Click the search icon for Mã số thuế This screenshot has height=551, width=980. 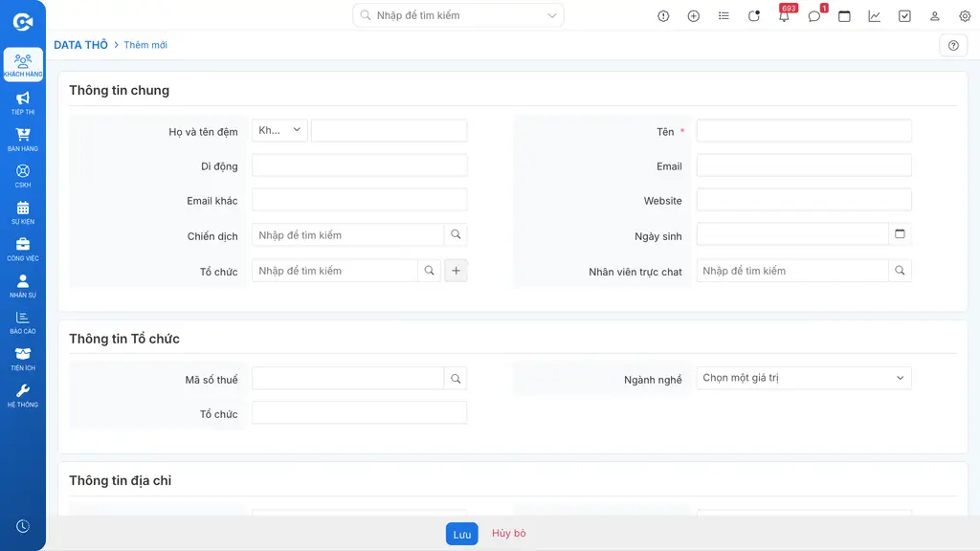click(x=456, y=378)
